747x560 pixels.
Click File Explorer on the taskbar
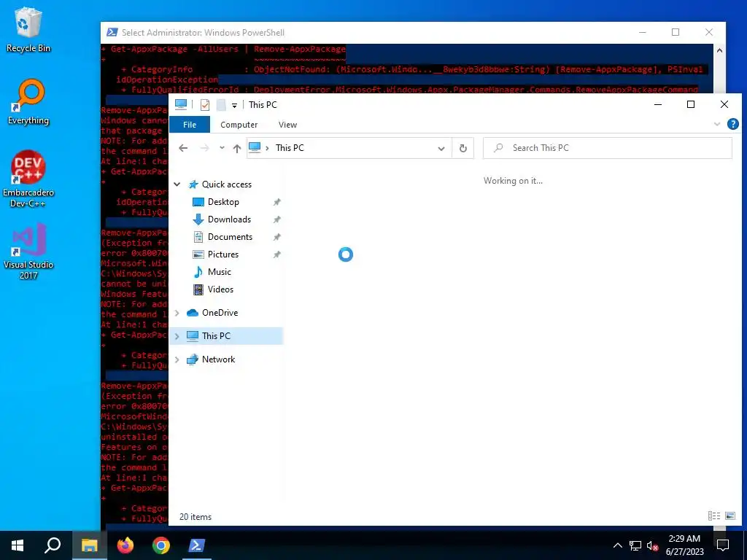point(89,545)
